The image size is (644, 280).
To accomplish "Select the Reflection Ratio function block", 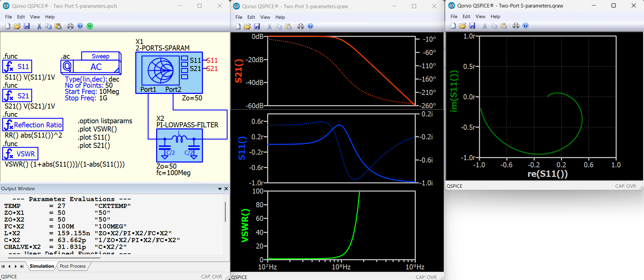I will point(33,125).
